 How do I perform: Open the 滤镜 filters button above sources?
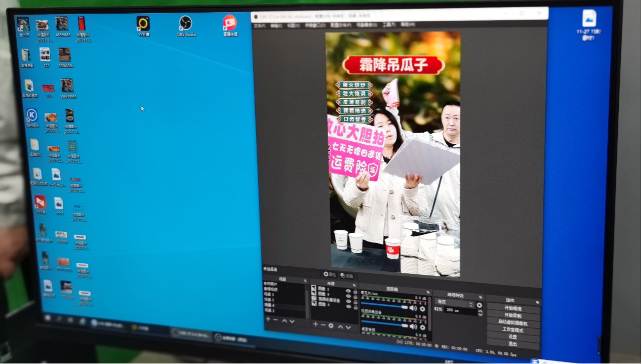click(347, 276)
